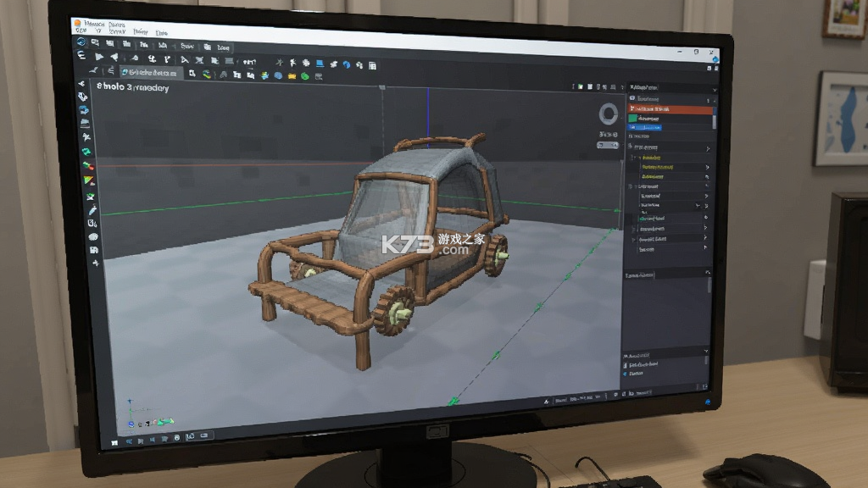The image size is (868, 488).
Task: Click the small green icon in viewport header
Action: 580,87
